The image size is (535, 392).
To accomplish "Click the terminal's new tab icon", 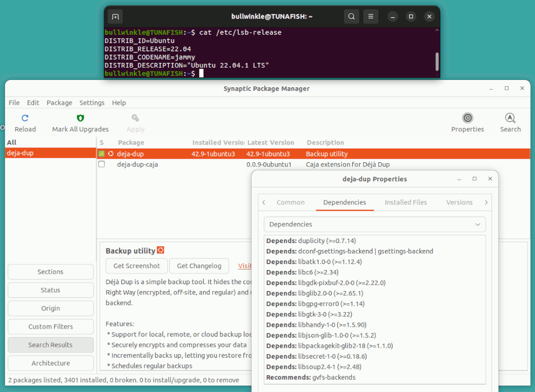I will [x=115, y=16].
